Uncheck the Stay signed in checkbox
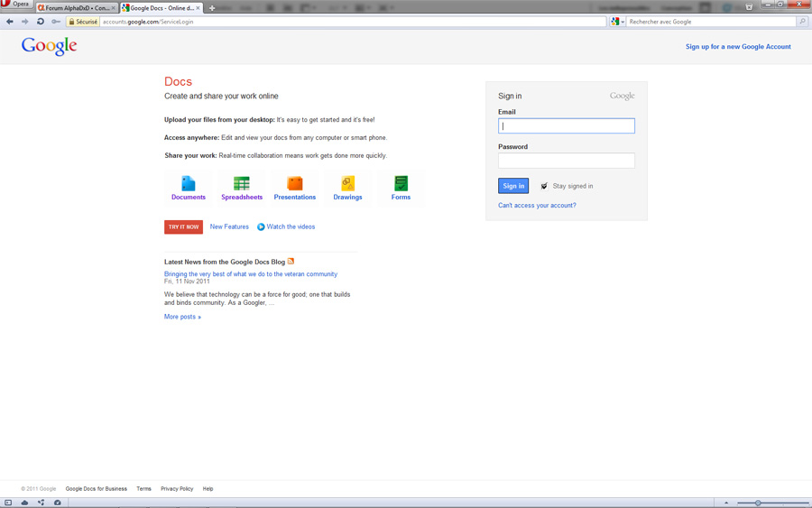The width and height of the screenshot is (812, 508). point(544,186)
